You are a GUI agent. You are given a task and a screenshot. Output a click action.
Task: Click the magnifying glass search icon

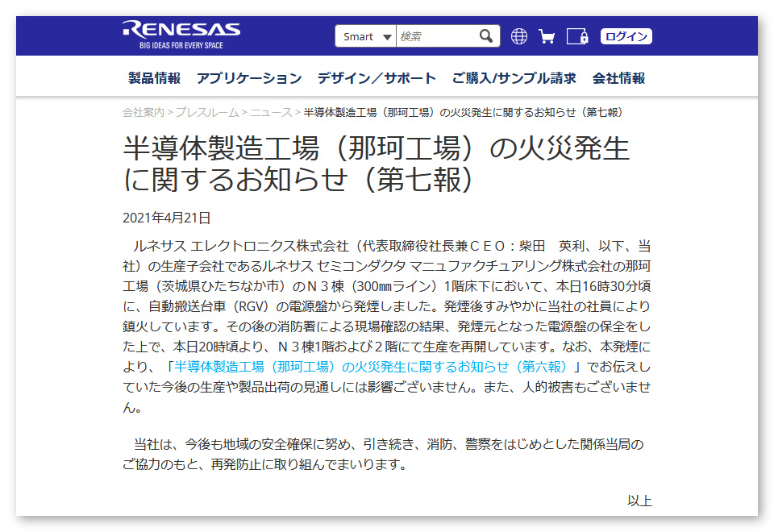(x=486, y=36)
